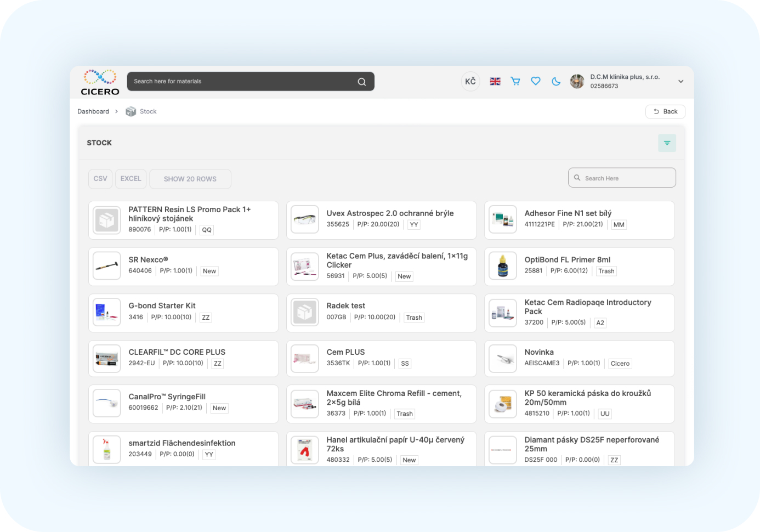The height and width of the screenshot is (532, 760).
Task: Click the QQ tag on PATTERN Resin
Action: pos(207,230)
